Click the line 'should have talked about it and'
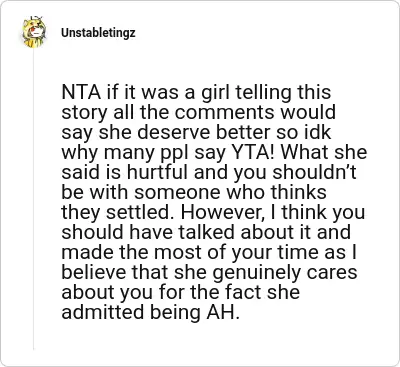The image size is (400, 367). pyautogui.click(x=206, y=232)
